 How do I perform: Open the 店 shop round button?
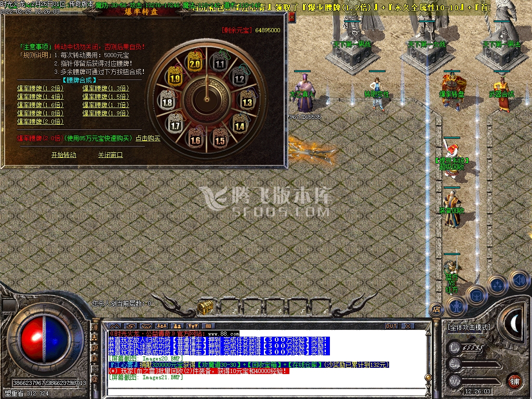click(x=436, y=309)
